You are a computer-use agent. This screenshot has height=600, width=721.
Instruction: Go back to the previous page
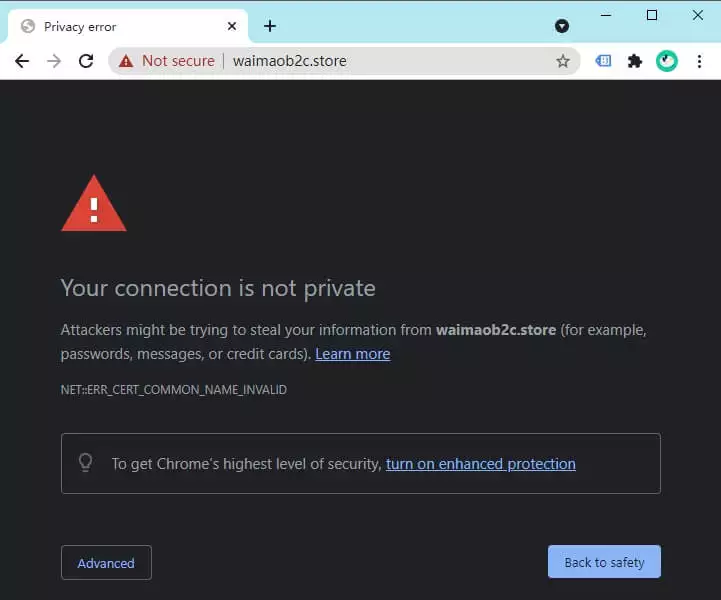[x=22, y=61]
